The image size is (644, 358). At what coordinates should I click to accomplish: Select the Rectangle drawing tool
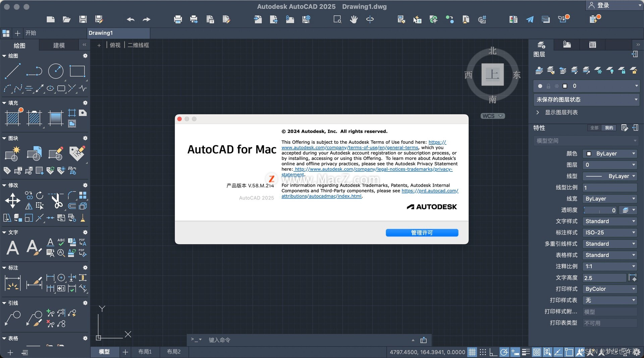coord(77,71)
